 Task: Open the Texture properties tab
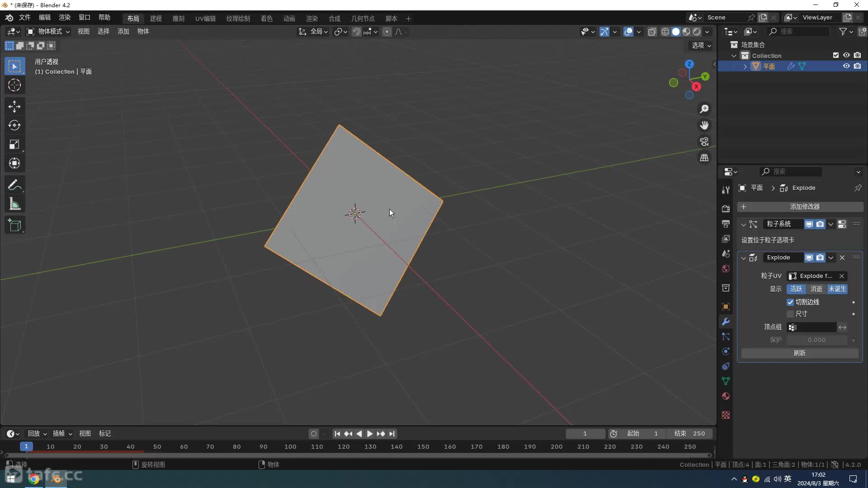(726, 415)
